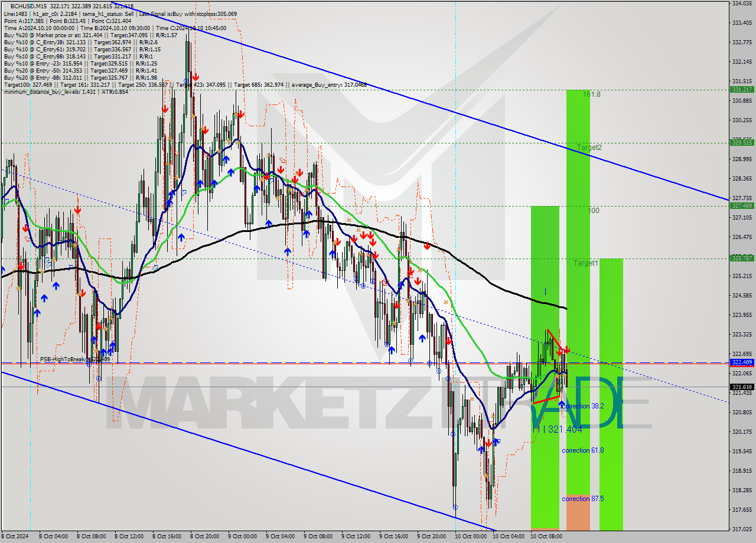The image size is (756, 543).
Task: Click the green 329.515 price tag
Action: 742,142
